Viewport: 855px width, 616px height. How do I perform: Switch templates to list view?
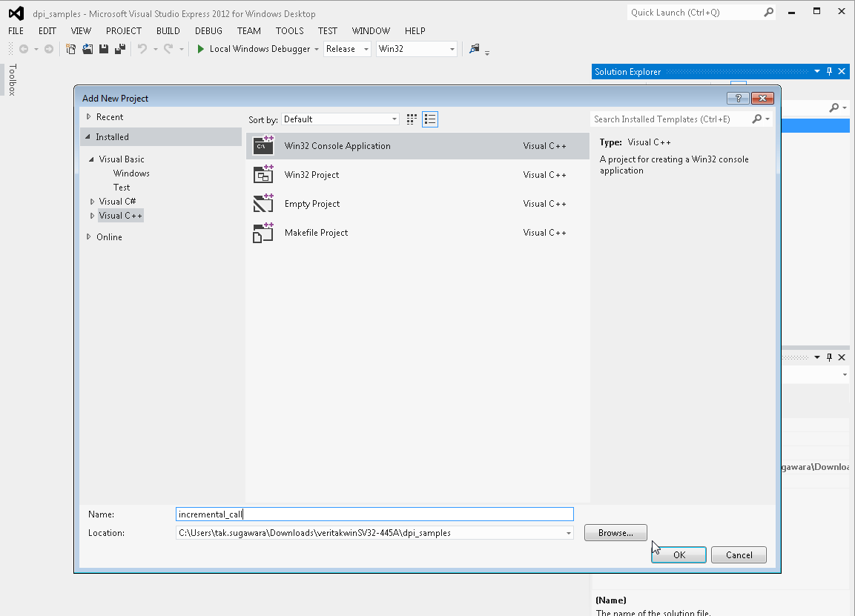[430, 119]
